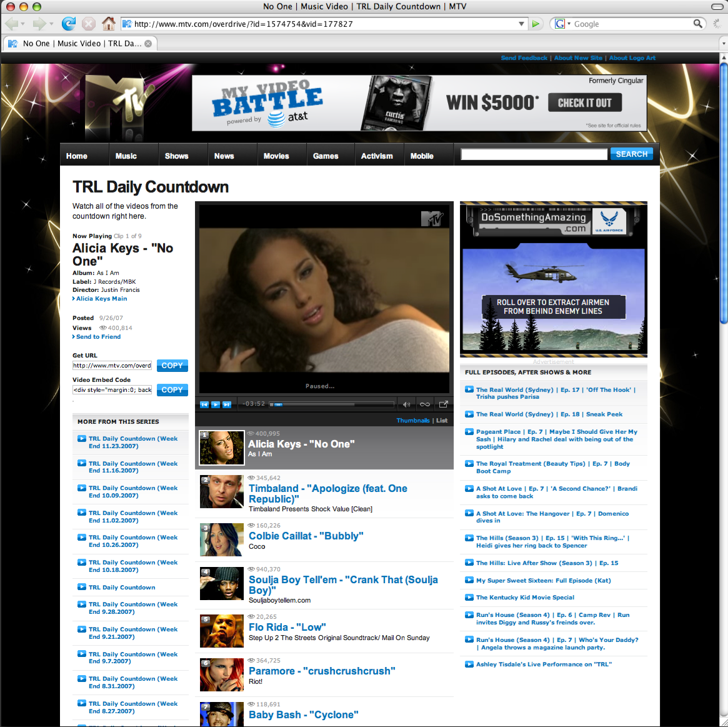Open TRL Daily Countdown Week End 9.28.2007

[133, 608]
